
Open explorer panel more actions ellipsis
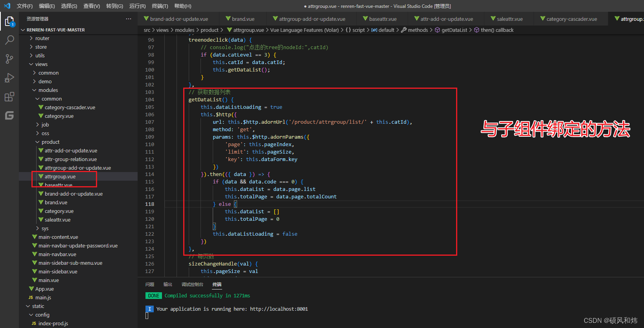(x=129, y=19)
